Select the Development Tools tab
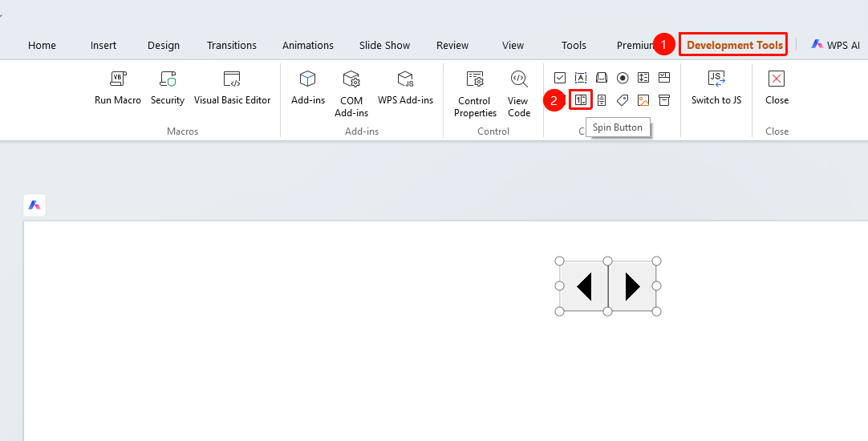The width and height of the screenshot is (868, 441). [x=735, y=46]
